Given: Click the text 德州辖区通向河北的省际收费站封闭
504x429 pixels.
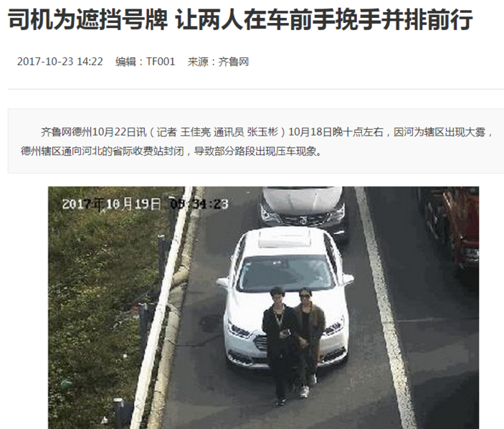Looking at the screenshot, I should pos(102,151).
